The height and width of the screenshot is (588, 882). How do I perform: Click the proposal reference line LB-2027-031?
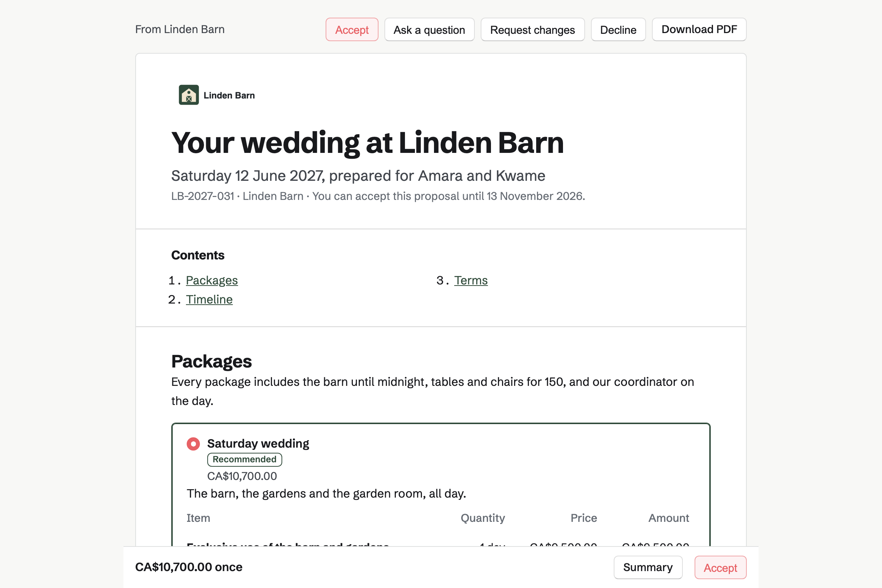coord(378,196)
